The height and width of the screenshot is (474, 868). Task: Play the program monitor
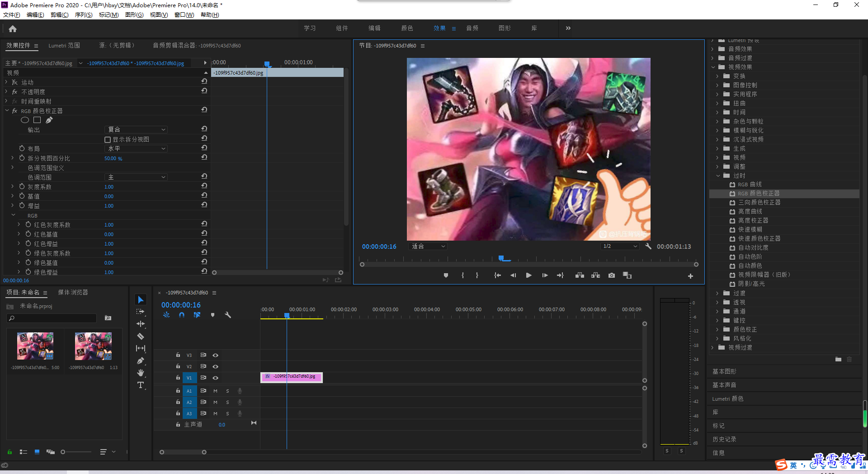[528, 275]
